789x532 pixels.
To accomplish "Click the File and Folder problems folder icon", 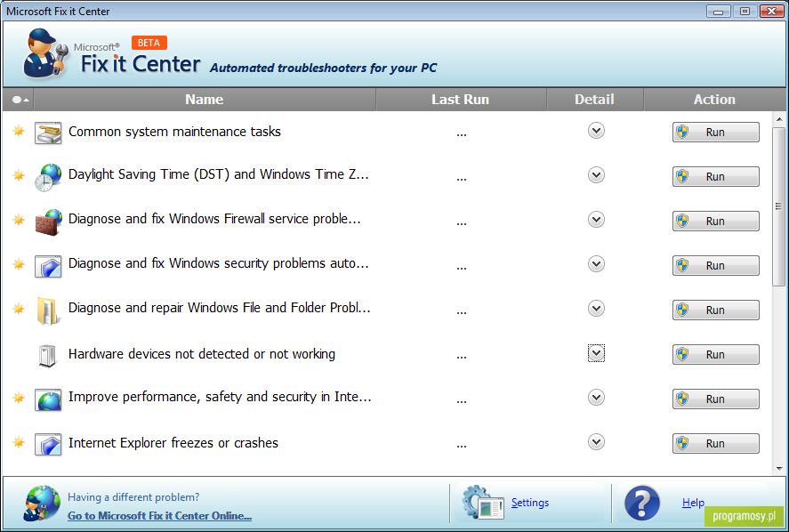I will tap(47, 310).
